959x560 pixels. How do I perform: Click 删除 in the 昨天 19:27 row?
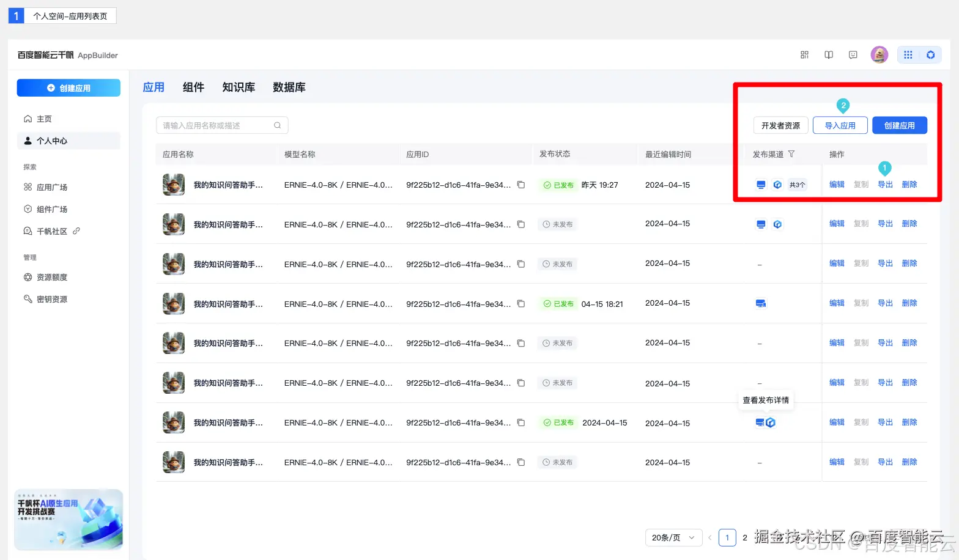coord(909,185)
